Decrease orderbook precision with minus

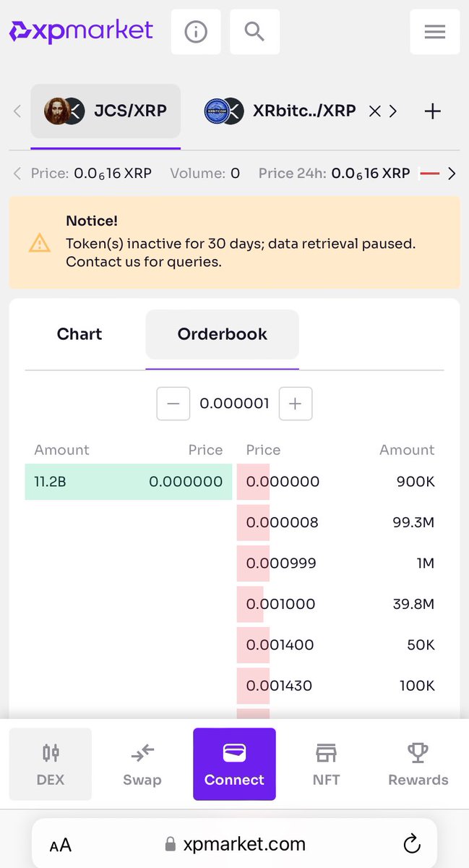point(173,404)
